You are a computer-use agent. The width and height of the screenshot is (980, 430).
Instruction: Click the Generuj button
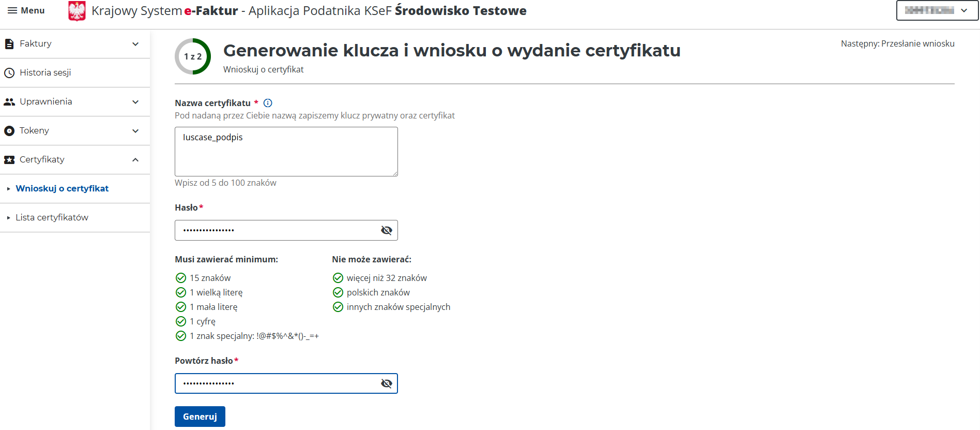[200, 417]
